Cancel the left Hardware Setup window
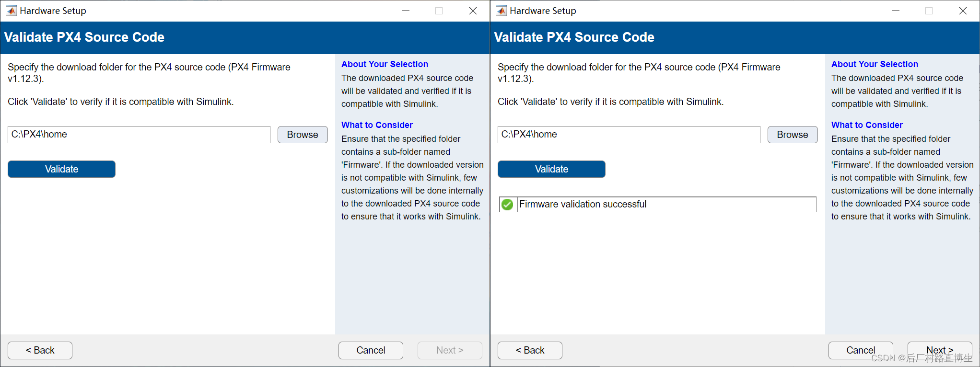980x367 pixels. [371, 350]
